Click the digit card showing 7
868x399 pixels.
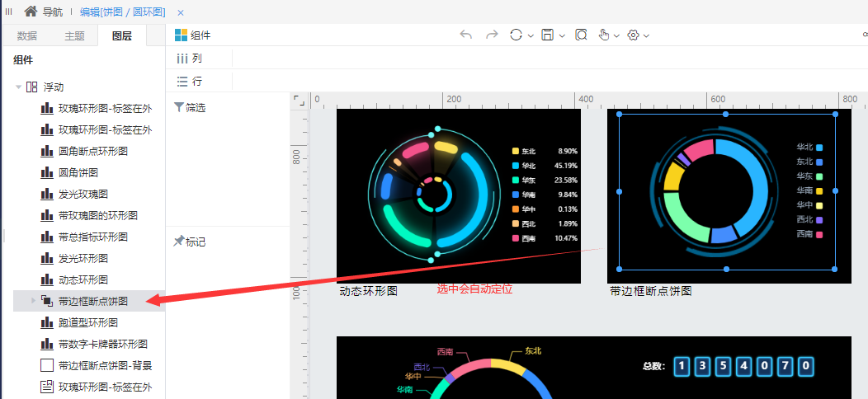785,366
